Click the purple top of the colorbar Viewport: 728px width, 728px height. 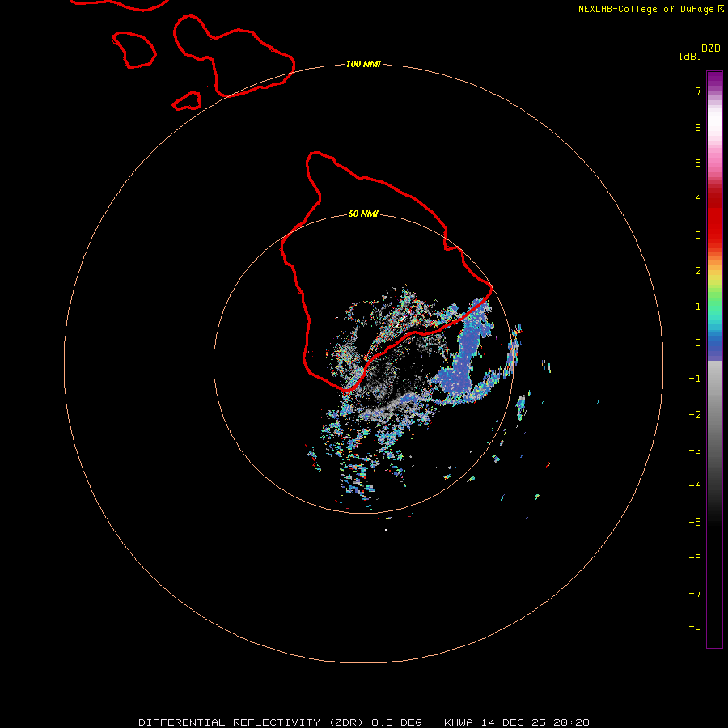[x=714, y=79]
